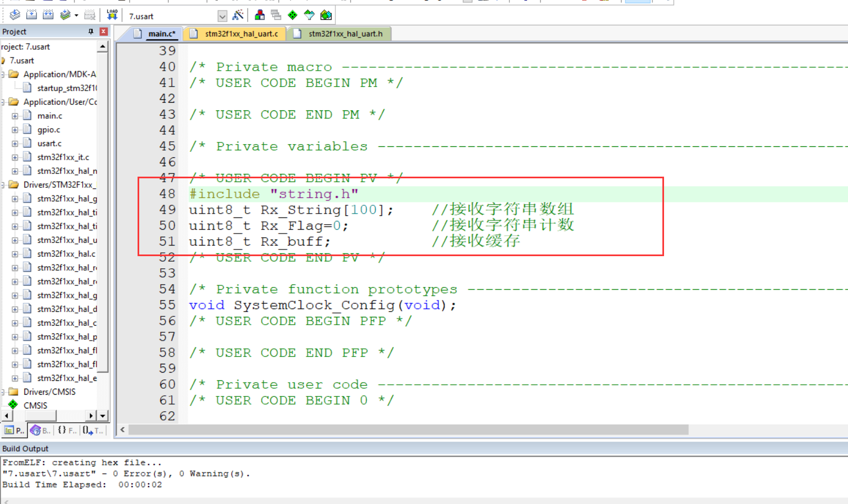Click the Manage Run-Time Environment green diamond

(x=292, y=15)
